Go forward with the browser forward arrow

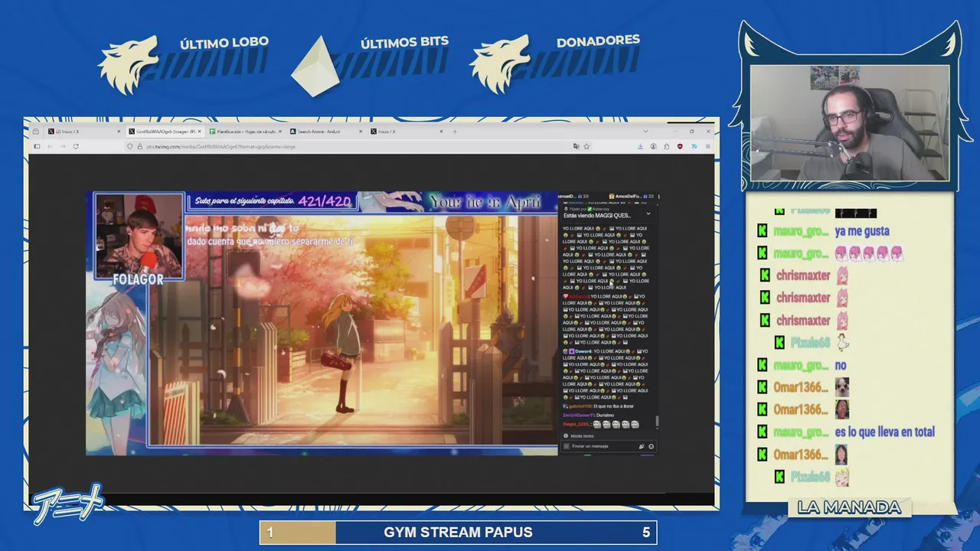click(63, 146)
